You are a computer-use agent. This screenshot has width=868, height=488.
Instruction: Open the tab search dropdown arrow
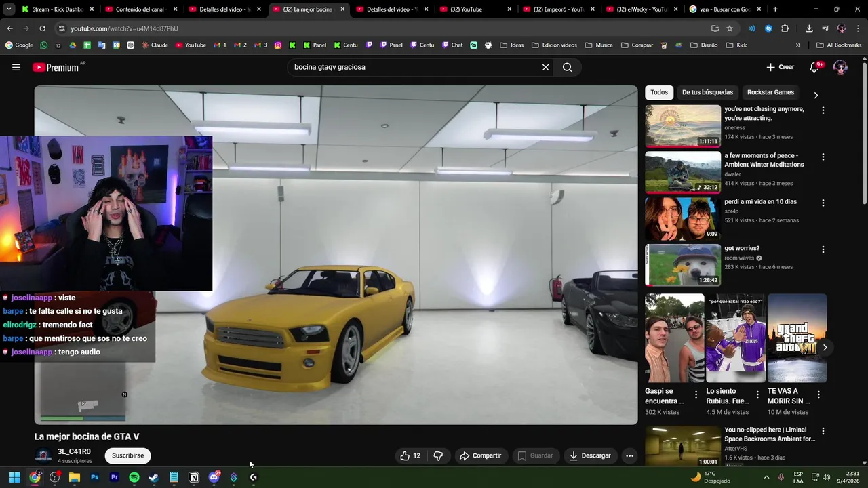pyautogui.click(x=8, y=9)
